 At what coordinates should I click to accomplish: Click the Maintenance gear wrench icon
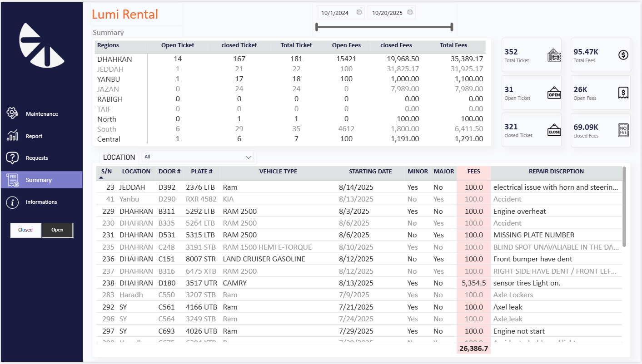[x=12, y=113]
